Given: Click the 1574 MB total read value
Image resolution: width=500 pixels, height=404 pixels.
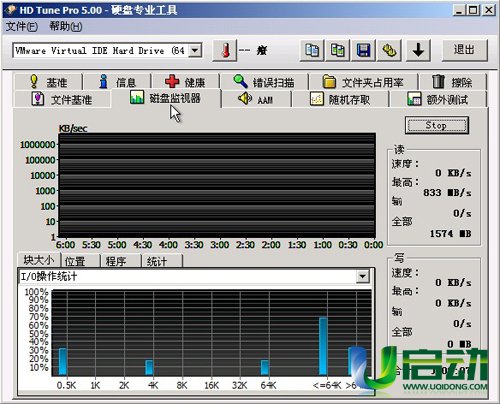Looking at the screenshot, I should 450,233.
